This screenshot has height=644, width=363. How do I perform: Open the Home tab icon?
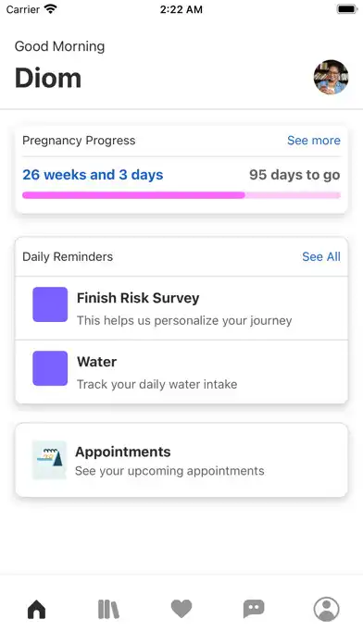pos(37,609)
